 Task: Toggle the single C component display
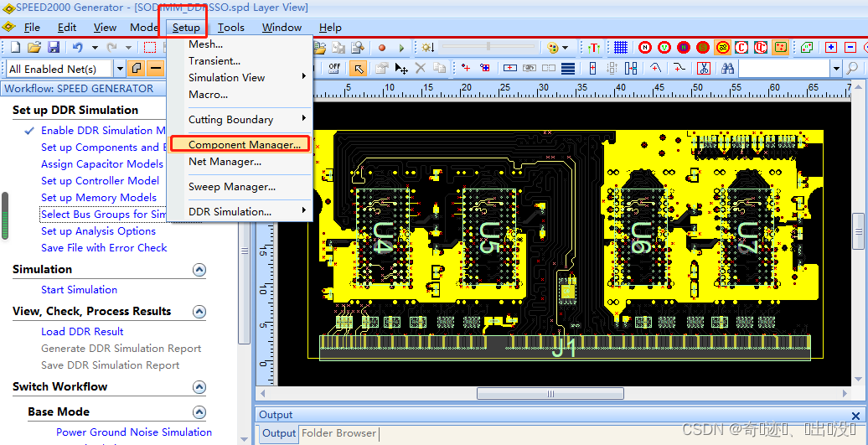pyautogui.click(x=741, y=48)
